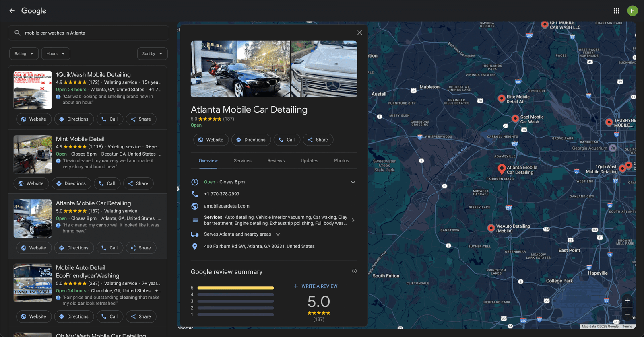Close the Atlanta Mobile Car Detailing panel
Image resolution: width=644 pixels, height=337 pixels.
pos(360,33)
